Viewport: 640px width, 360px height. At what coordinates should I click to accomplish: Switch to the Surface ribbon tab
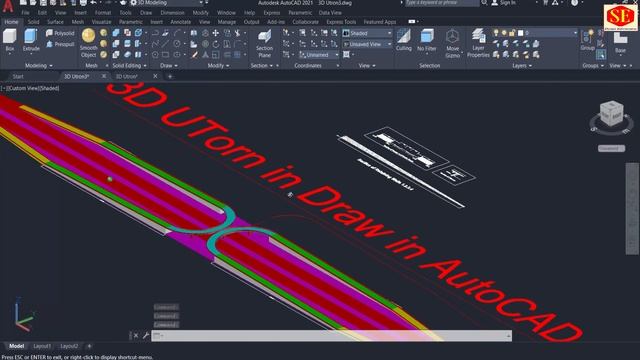click(55, 22)
